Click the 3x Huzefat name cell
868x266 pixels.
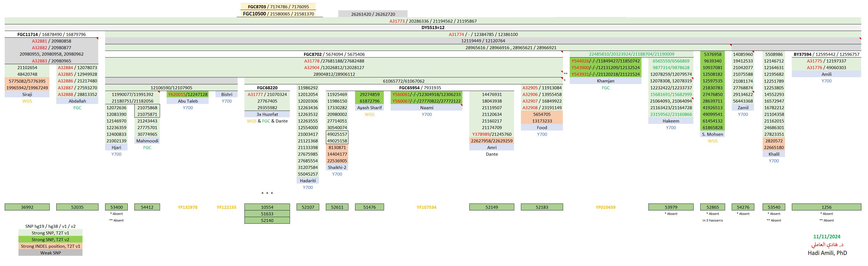click(x=267, y=114)
